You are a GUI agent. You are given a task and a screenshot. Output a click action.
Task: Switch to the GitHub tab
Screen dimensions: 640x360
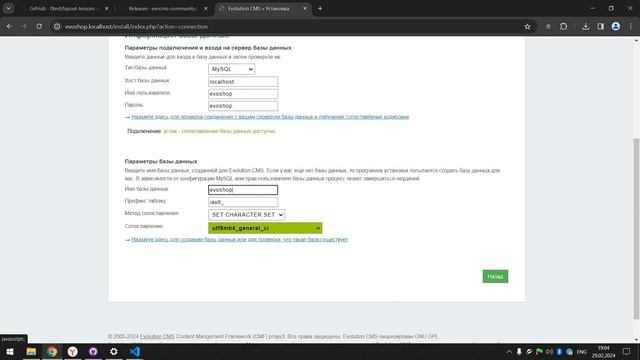62,8
